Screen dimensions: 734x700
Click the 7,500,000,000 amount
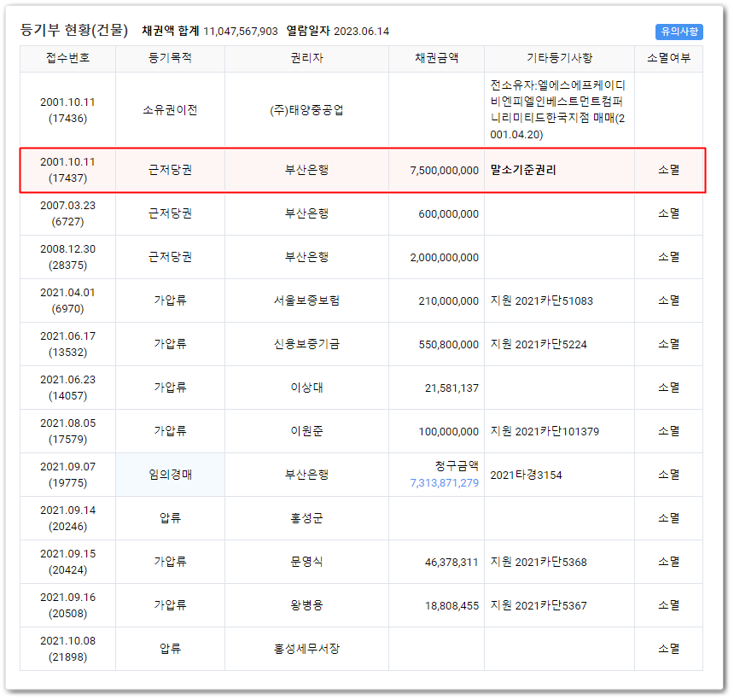coord(444,171)
